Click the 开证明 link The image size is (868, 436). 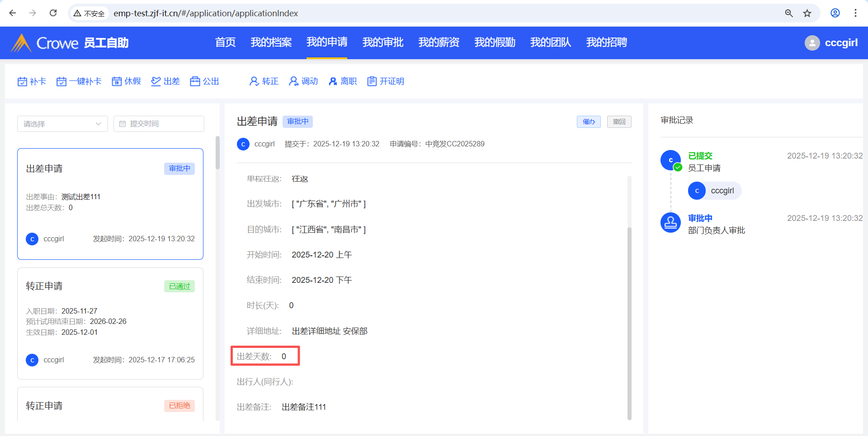point(386,81)
